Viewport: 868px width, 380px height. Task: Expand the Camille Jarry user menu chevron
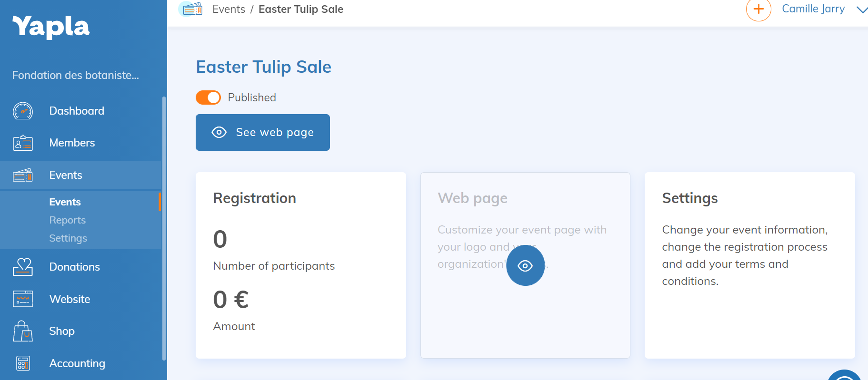[861, 10]
